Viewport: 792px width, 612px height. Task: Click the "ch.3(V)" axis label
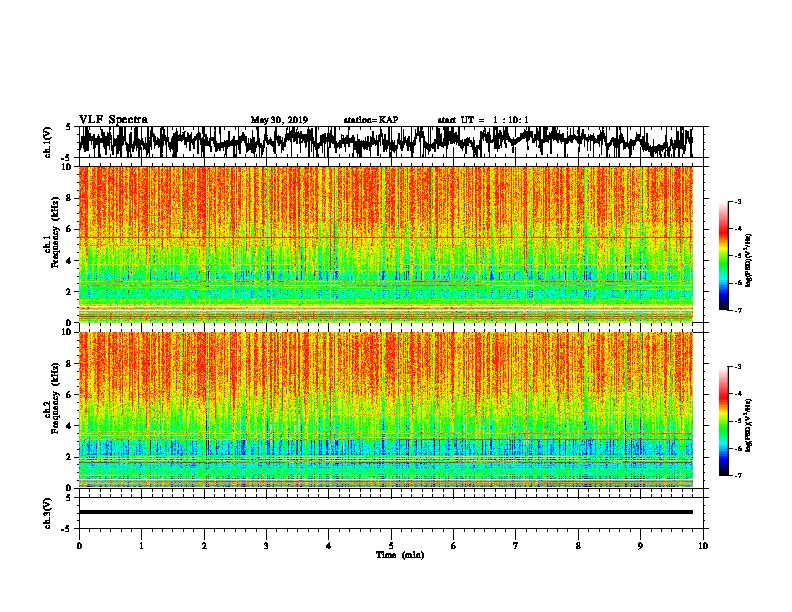click(x=48, y=513)
